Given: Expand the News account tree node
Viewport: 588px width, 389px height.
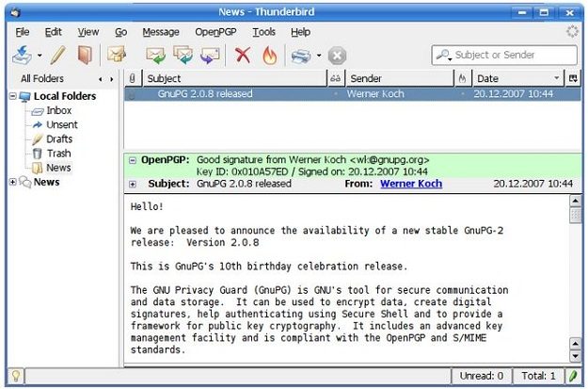Looking at the screenshot, I should (x=12, y=182).
